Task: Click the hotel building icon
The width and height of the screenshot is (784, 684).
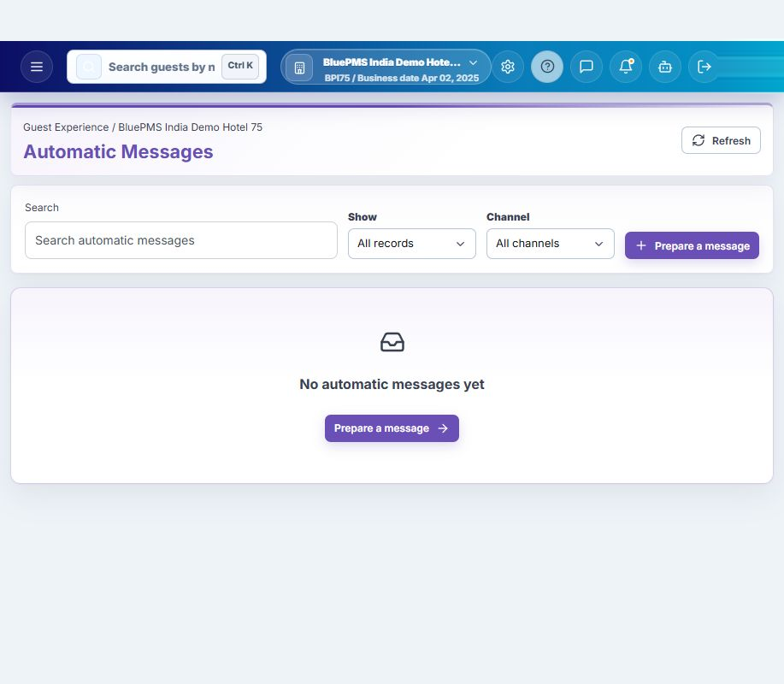Action: tap(299, 68)
